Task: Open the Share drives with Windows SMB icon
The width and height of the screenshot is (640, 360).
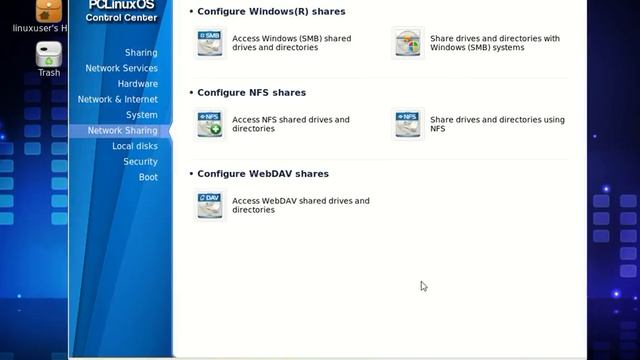Action: pos(408,43)
